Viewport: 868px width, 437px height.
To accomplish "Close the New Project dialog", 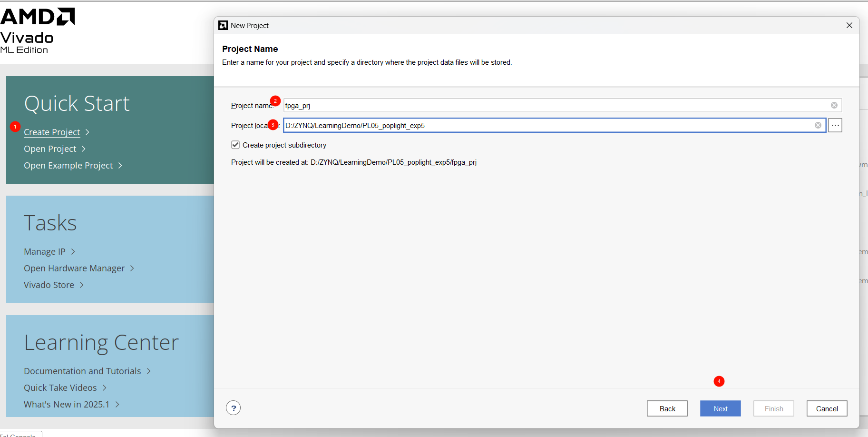I will tap(849, 25).
